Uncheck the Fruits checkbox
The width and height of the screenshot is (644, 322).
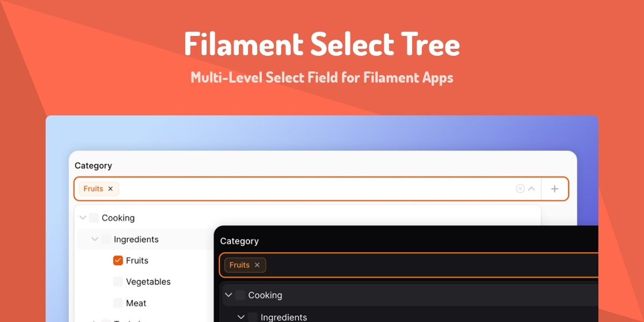tap(118, 260)
